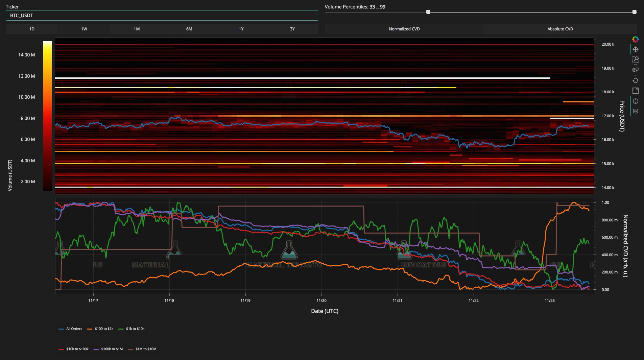Screen dimensions: 644x360
Task: Select the 1D time range
Action: [x=32, y=29]
